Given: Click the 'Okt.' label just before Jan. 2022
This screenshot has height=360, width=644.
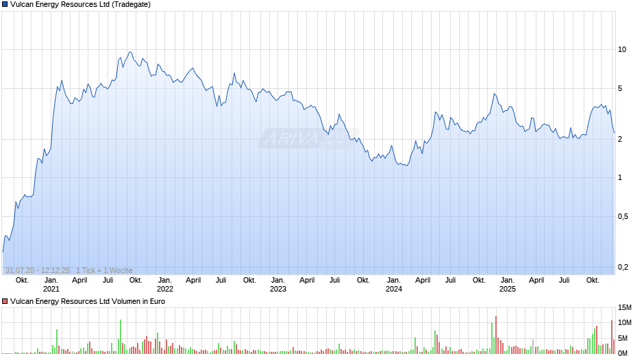Looking at the screenshot, I should pos(136,281).
